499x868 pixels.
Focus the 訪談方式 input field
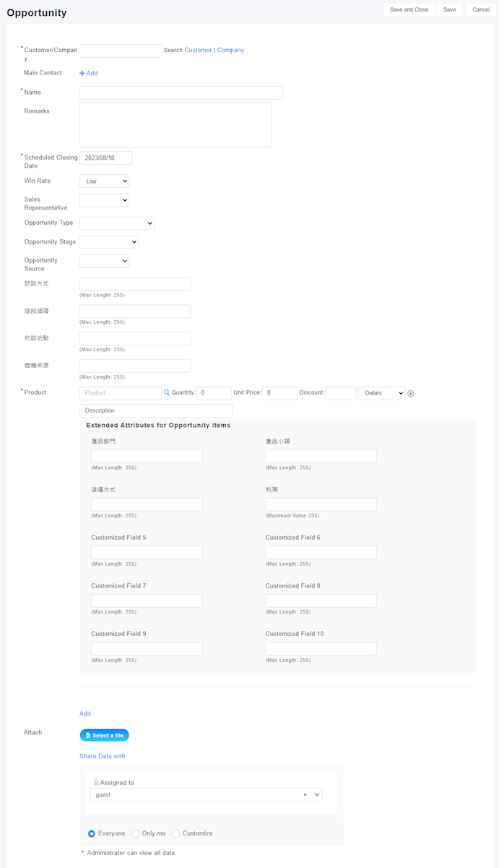[x=135, y=284]
